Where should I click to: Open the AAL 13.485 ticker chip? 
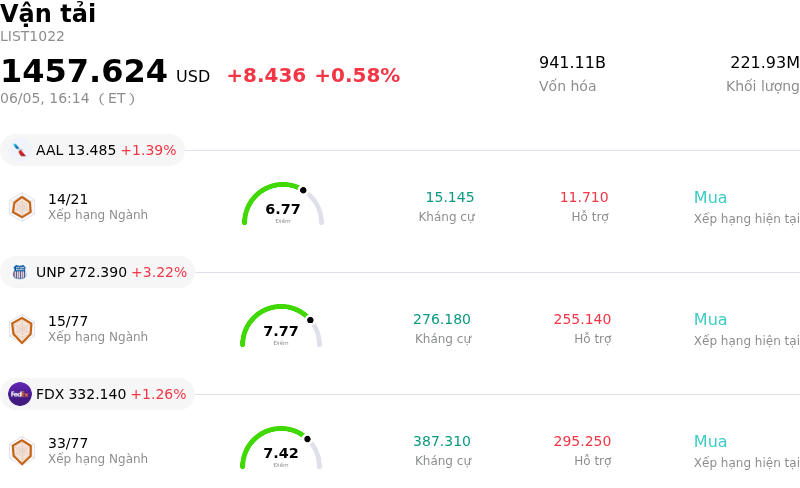point(92,150)
